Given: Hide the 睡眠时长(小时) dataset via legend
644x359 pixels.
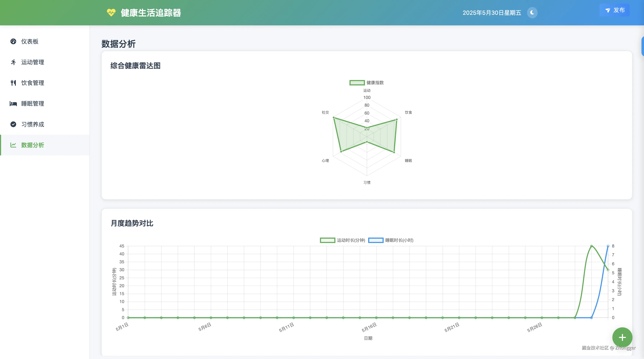Looking at the screenshot, I should coord(390,240).
